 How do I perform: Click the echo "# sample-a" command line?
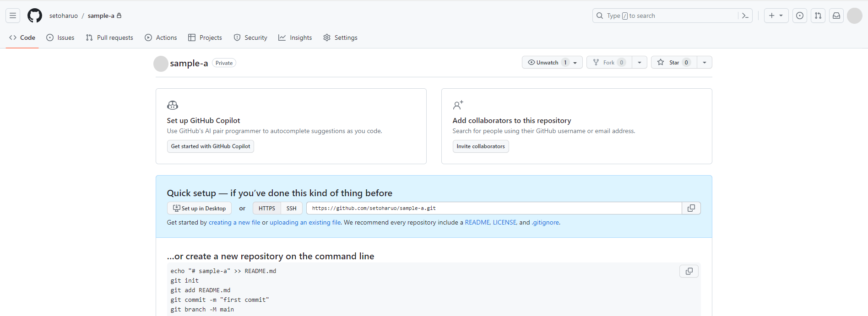(223, 271)
